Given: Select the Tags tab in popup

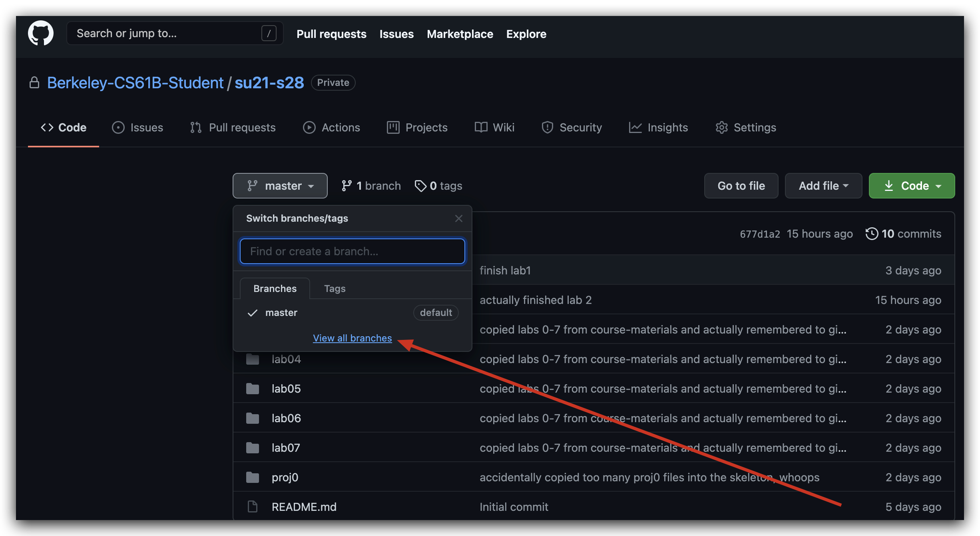Looking at the screenshot, I should pyautogui.click(x=335, y=288).
